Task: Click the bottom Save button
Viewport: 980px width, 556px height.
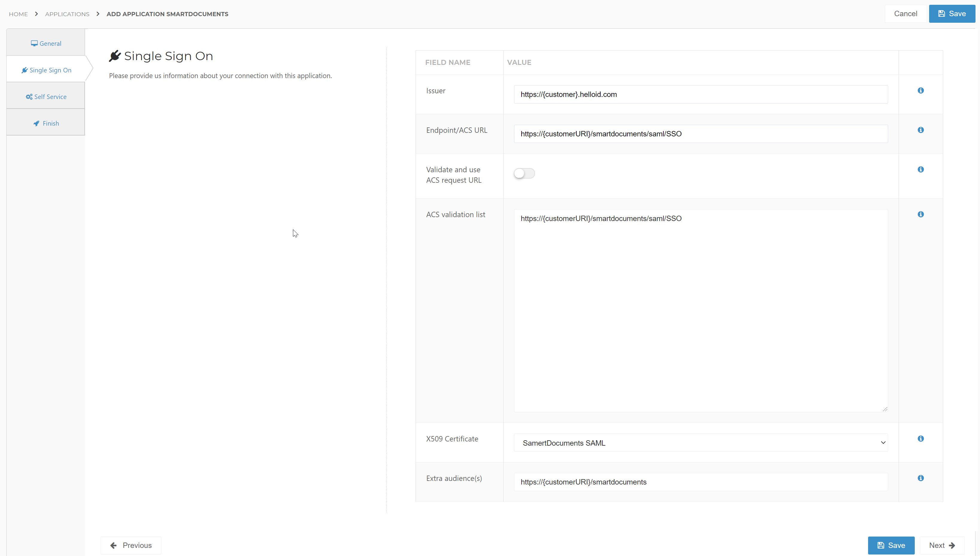Action: click(891, 545)
